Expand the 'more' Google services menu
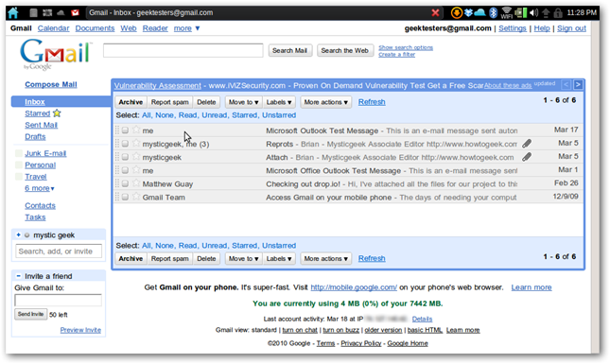 (186, 28)
